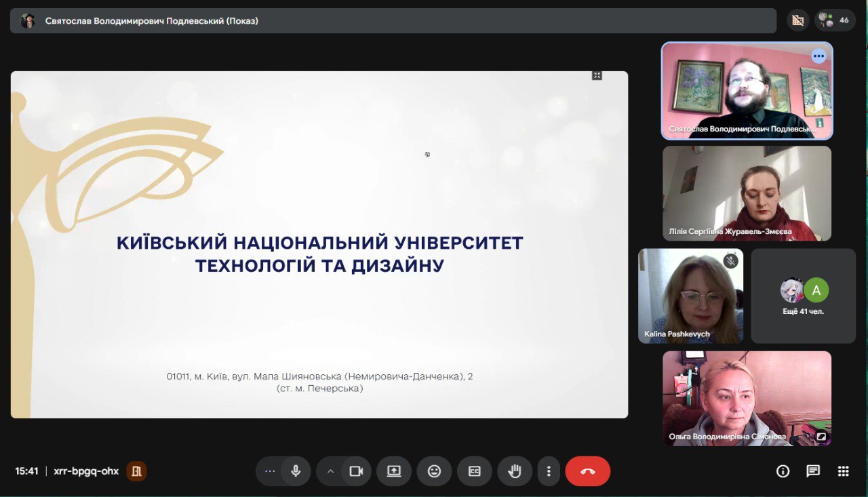
Task: Click the orange icon beside meeting code
Action: point(136,471)
